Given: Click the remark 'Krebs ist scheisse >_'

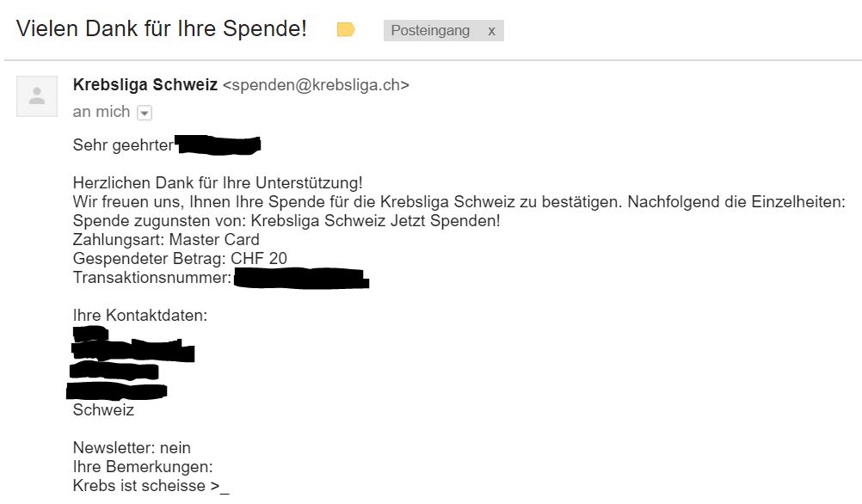Looking at the screenshot, I should [x=151, y=486].
